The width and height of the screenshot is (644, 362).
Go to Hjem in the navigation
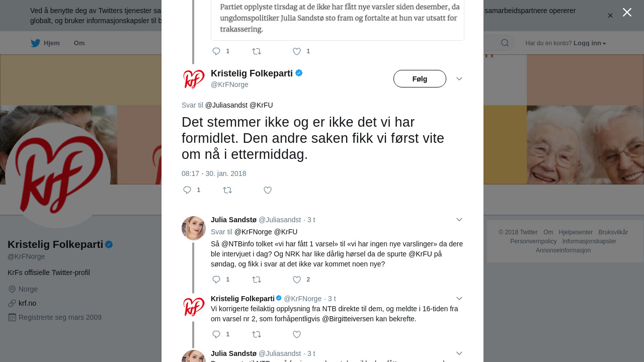coord(51,43)
